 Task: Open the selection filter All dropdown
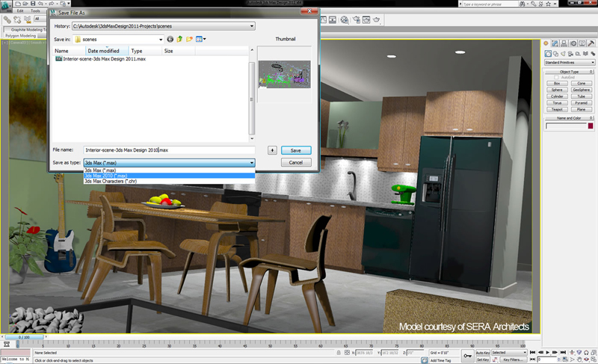[x=40, y=18]
